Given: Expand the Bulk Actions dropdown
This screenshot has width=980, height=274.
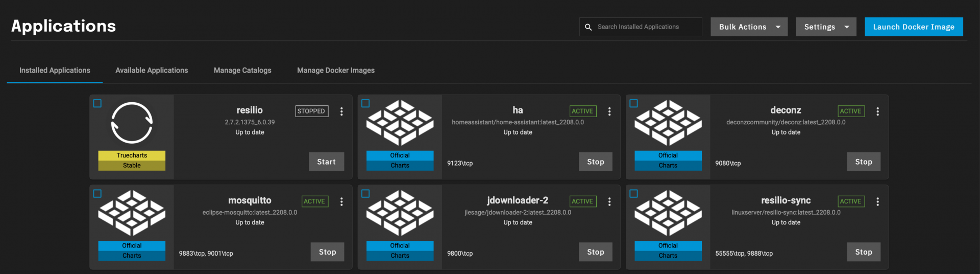Looking at the screenshot, I should click(749, 27).
